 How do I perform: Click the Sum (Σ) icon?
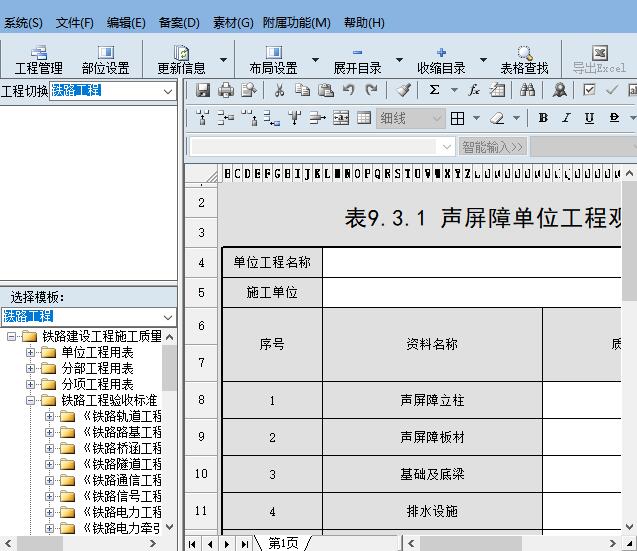pyautogui.click(x=434, y=90)
